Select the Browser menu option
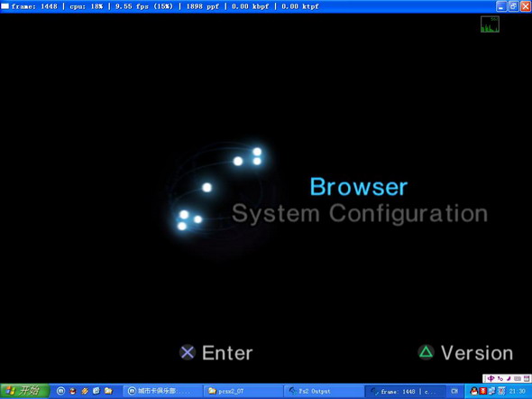This screenshot has width=532, height=399. pyautogui.click(x=359, y=187)
